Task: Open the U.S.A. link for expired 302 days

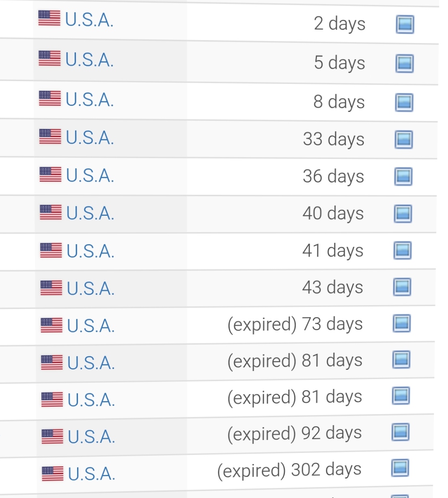Action: coord(92,474)
